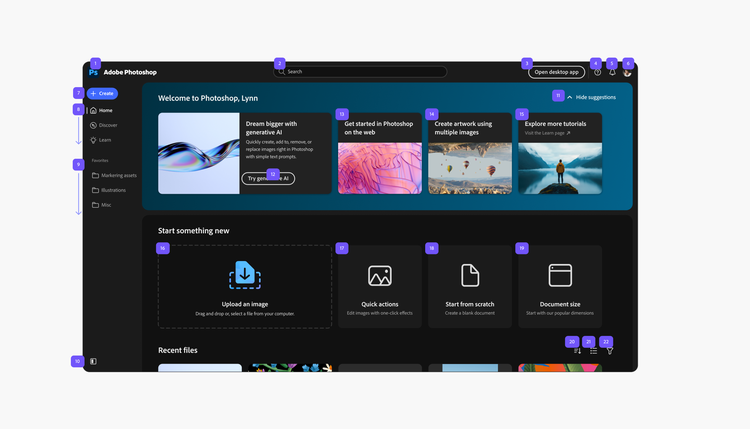Viewport: 750px width, 429px height.
Task: Open the Explore more tutorials card
Action: point(560,154)
